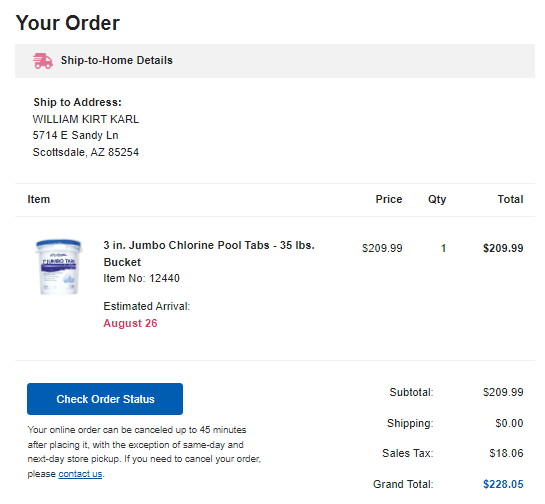Screen dimensions: 545x504
Task: Click the Price column header
Action: point(389,199)
